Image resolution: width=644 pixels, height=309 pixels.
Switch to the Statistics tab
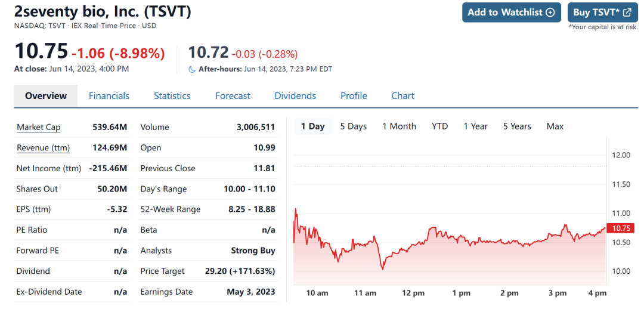(x=172, y=96)
